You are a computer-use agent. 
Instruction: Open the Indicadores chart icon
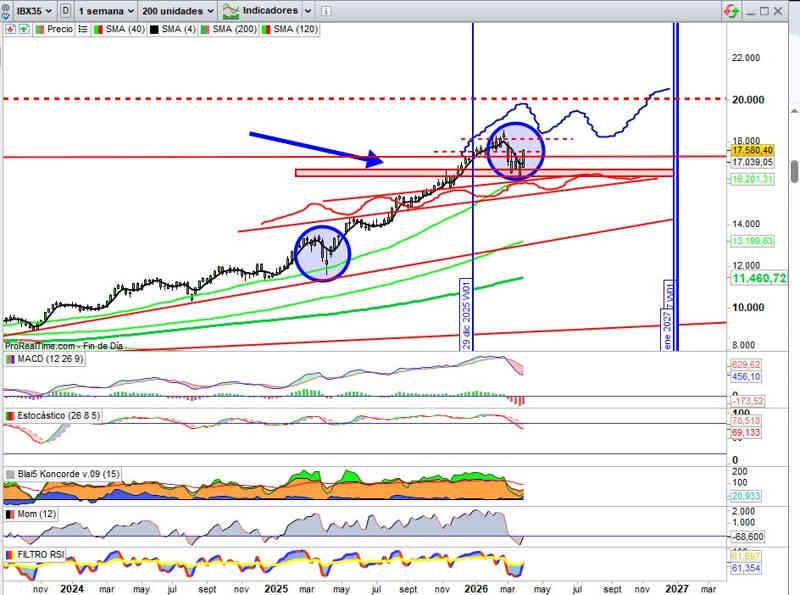pyautogui.click(x=230, y=11)
